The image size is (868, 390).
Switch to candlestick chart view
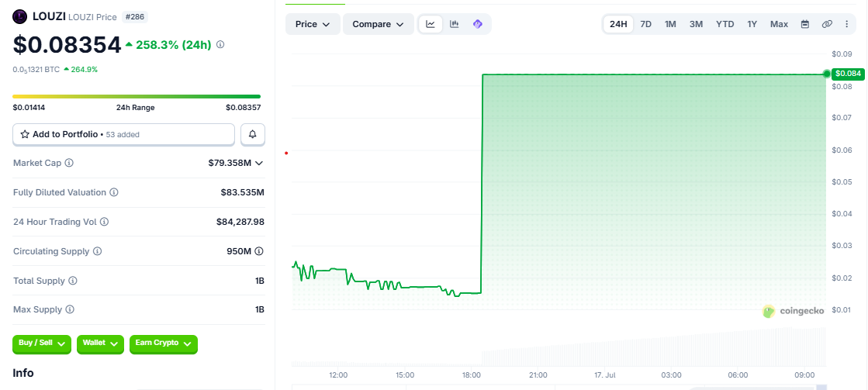click(454, 24)
